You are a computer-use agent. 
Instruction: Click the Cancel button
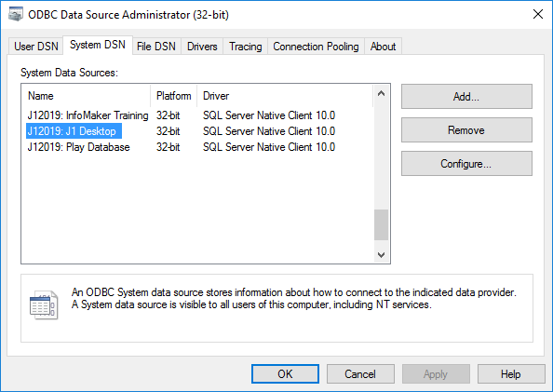(x=360, y=374)
